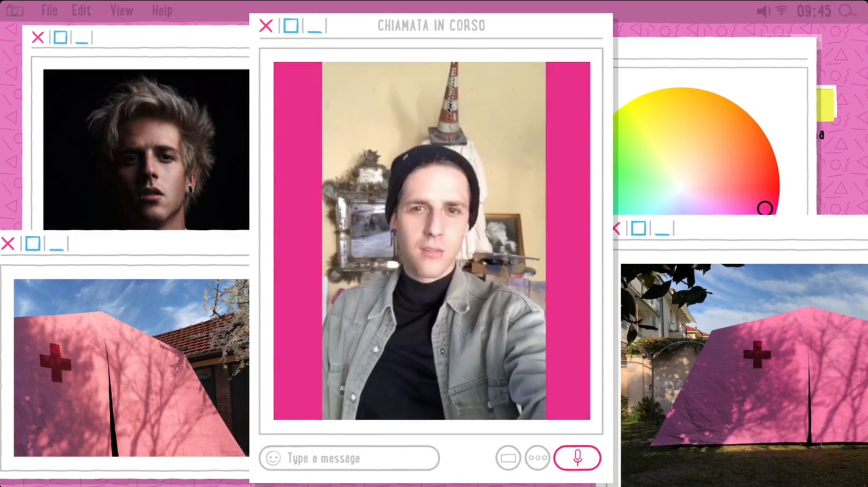
Task: Click the color wheel selector ring
Action: (765, 208)
